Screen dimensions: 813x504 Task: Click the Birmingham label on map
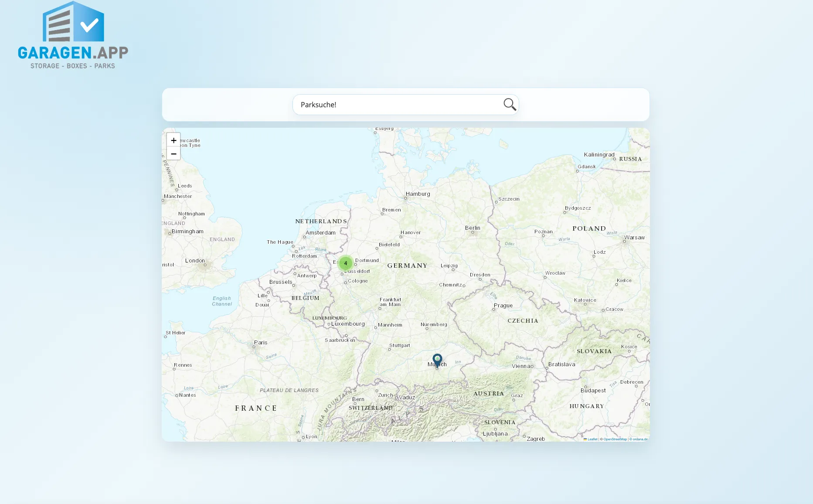click(x=187, y=232)
